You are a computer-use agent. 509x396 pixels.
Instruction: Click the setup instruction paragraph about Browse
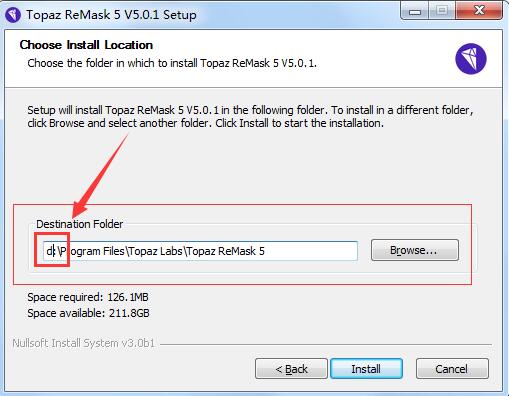(x=250, y=117)
